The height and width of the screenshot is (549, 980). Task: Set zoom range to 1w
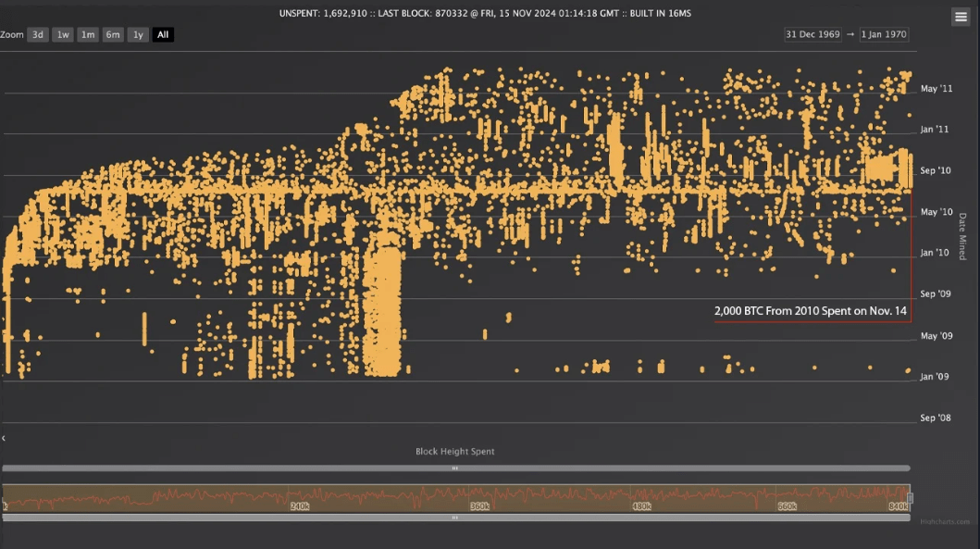point(63,34)
